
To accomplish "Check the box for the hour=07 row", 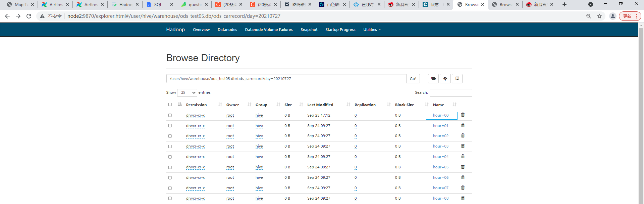I will pyautogui.click(x=170, y=188).
